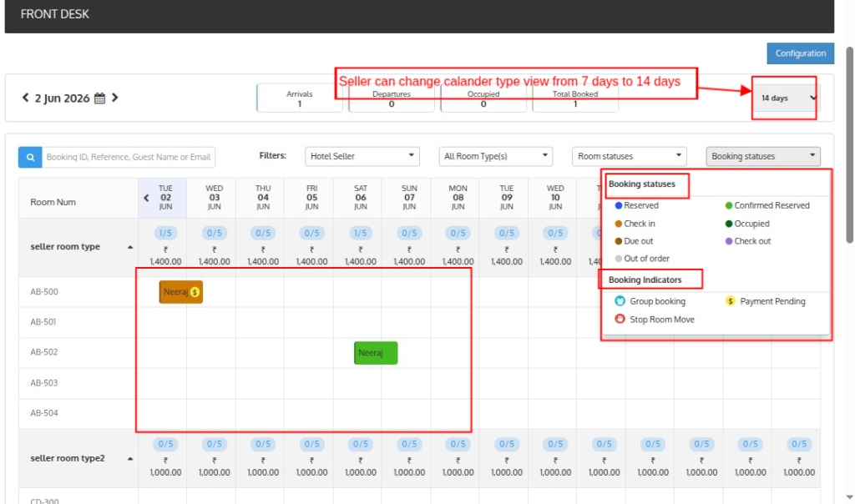Click the Payment Pending indicator icon
Image resolution: width=855 pixels, height=504 pixels.
click(730, 300)
